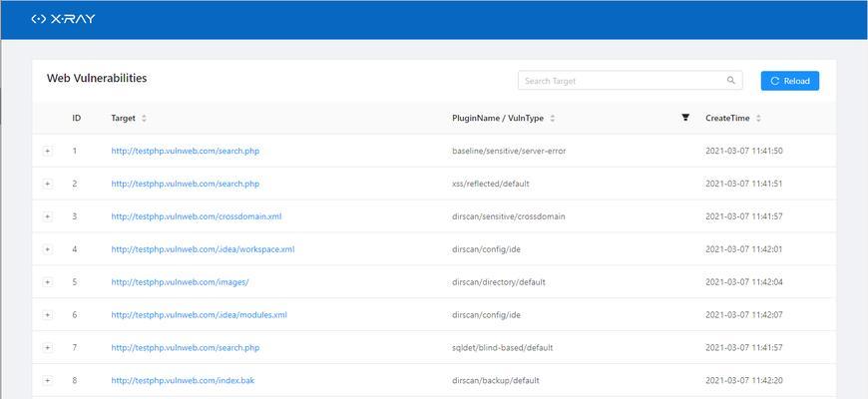
Task: Expand row 6 modules.xml details
Action: (x=48, y=315)
